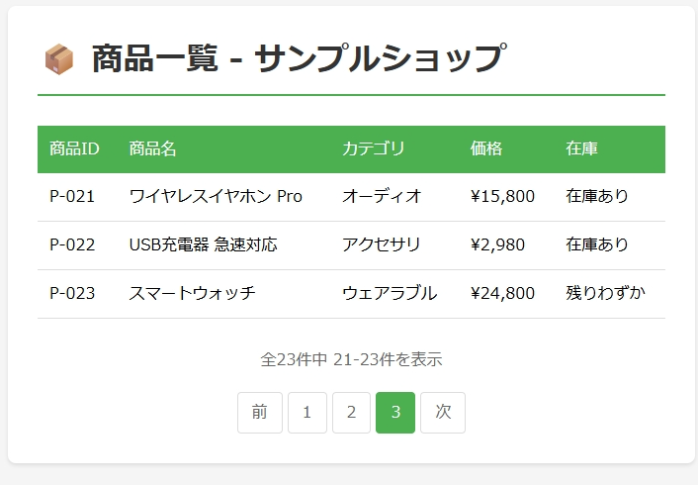Open page 2 of the product list

(351, 412)
